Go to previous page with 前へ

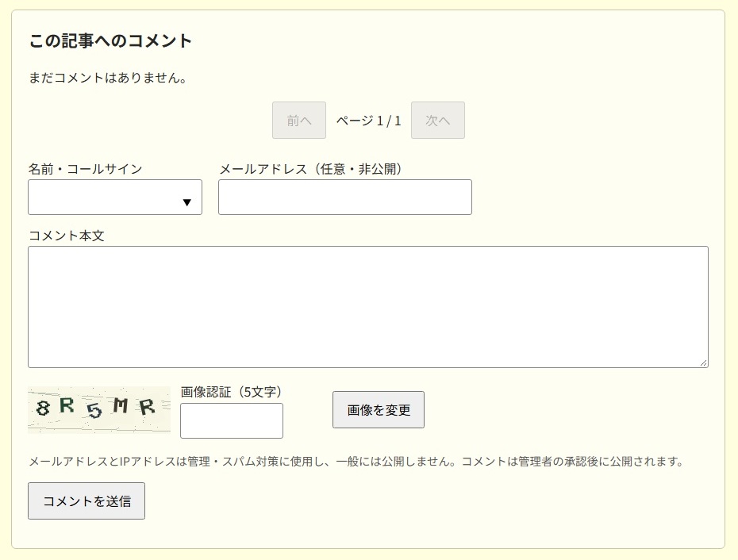(x=299, y=121)
